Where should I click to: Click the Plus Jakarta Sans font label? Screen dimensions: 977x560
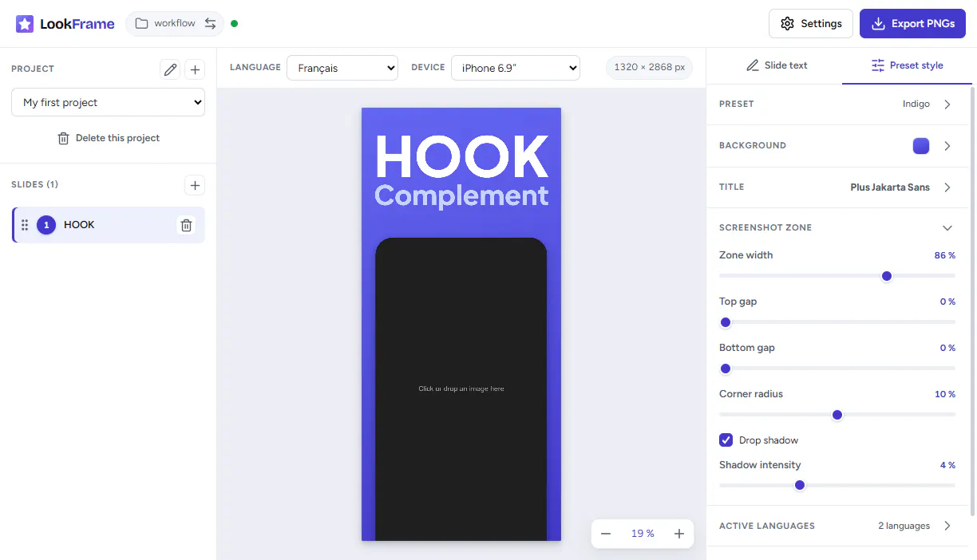pyautogui.click(x=890, y=187)
